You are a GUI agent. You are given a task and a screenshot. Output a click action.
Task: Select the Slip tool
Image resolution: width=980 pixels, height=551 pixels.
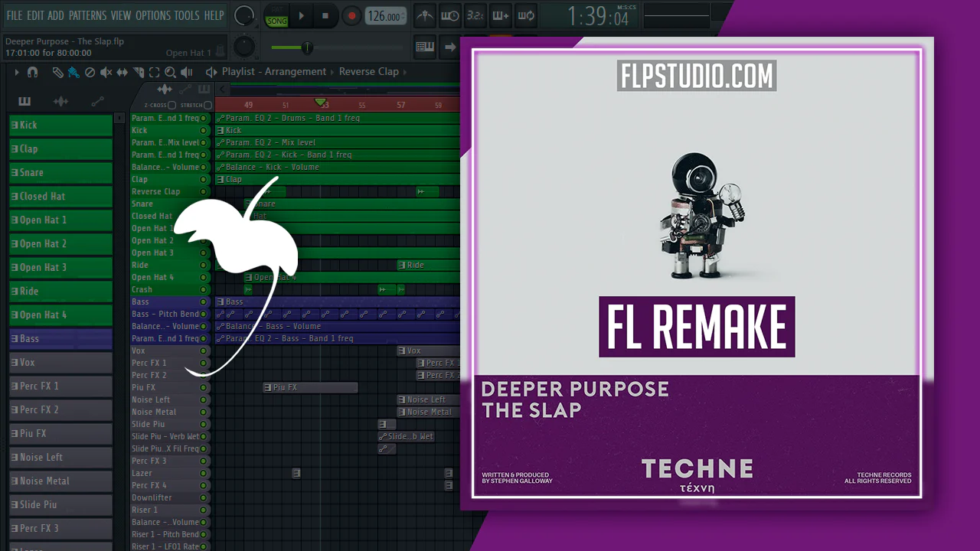(x=123, y=72)
